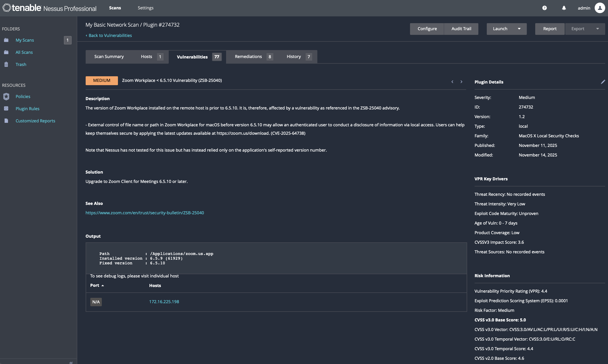Open the Trash folder icon
This screenshot has width=608, height=364.
click(6, 64)
